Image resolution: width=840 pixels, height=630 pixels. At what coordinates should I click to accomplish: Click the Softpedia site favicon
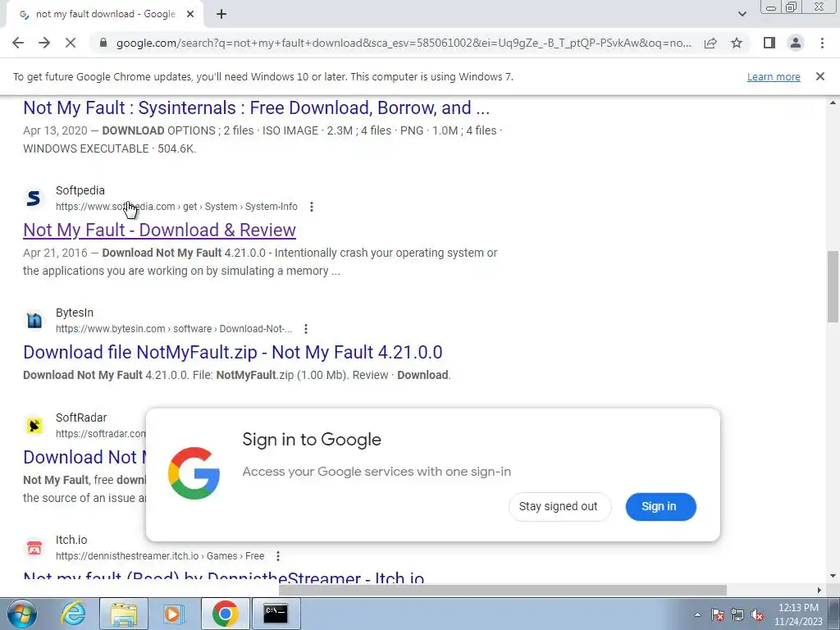pos(34,199)
